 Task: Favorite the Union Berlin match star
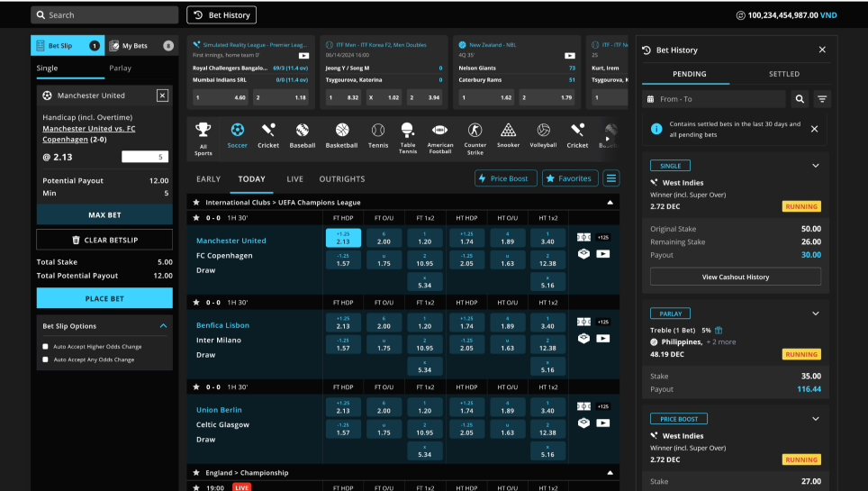[x=196, y=386]
